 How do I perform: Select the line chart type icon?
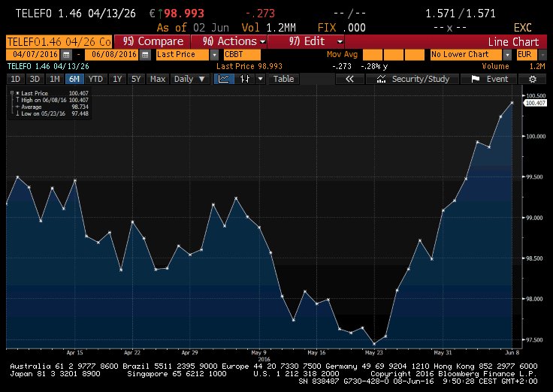(224, 79)
